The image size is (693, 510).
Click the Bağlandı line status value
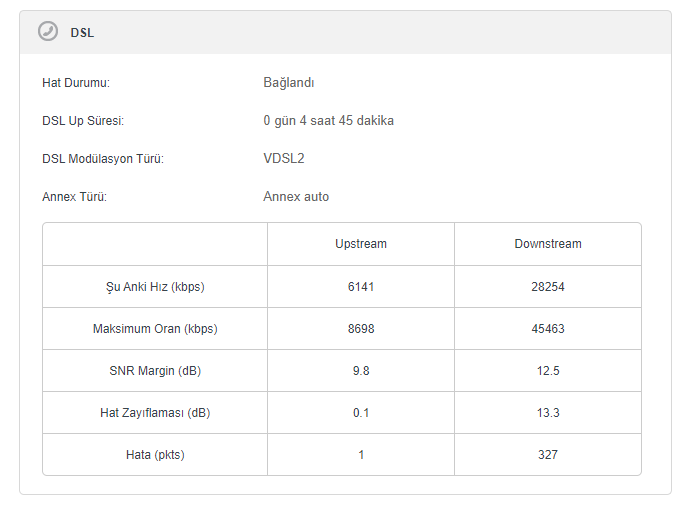tap(289, 83)
